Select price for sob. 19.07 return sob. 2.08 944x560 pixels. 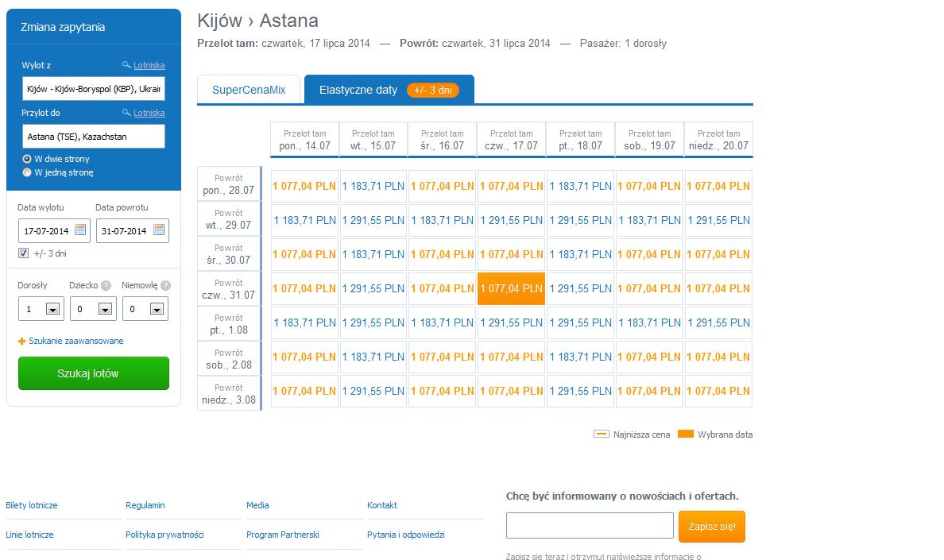[650, 357]
